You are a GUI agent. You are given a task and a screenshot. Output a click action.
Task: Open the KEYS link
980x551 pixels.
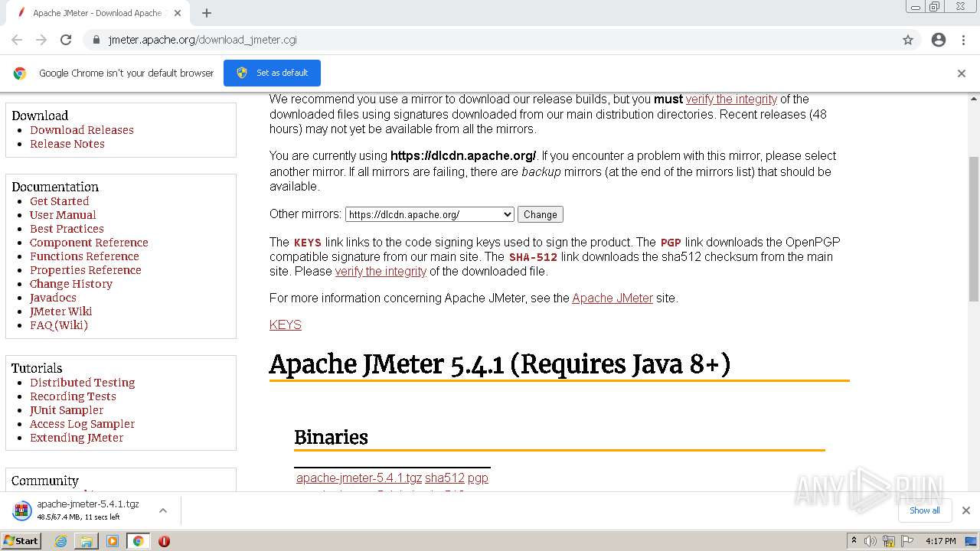pyautogui.click(x=286, y=325)
